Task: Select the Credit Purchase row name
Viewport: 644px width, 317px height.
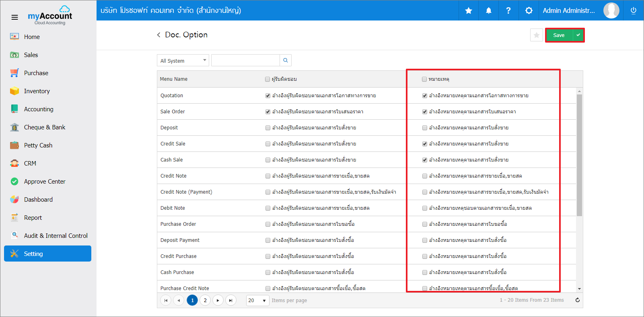Action: point(179,256)
